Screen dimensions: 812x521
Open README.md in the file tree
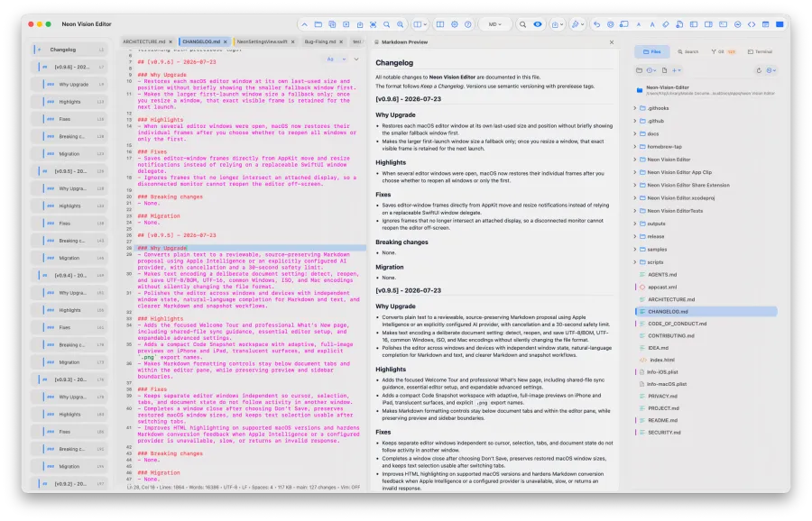(662, 421)
